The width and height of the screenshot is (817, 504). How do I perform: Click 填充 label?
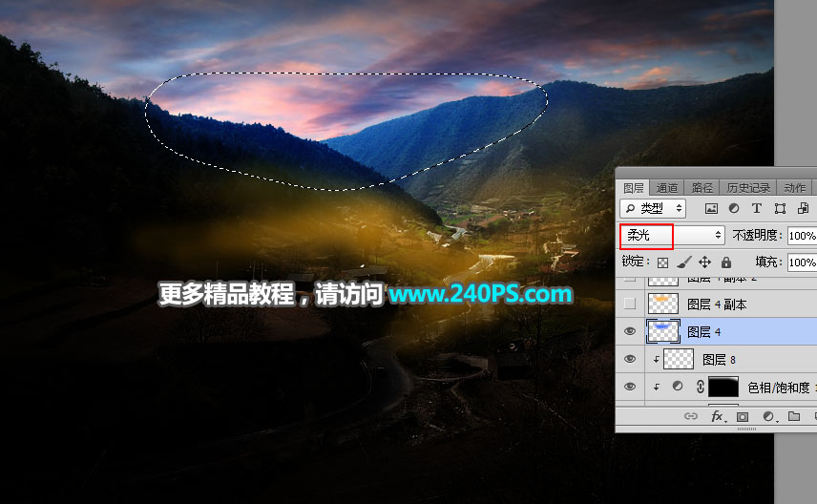[x=768, y=262]
